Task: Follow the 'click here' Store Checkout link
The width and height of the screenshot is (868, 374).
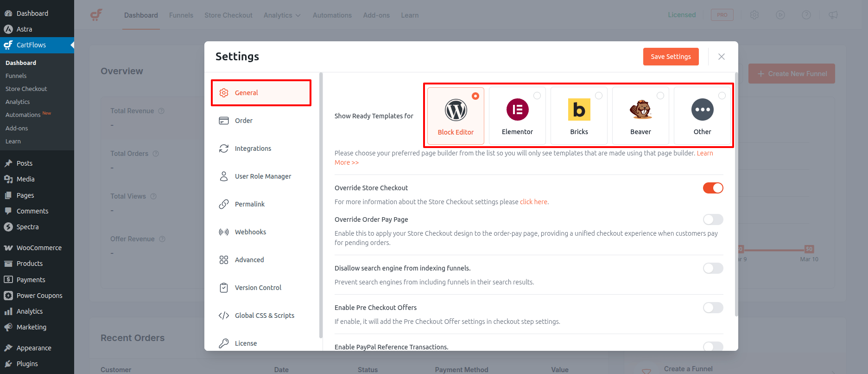Action: click(x=533, y=202)
